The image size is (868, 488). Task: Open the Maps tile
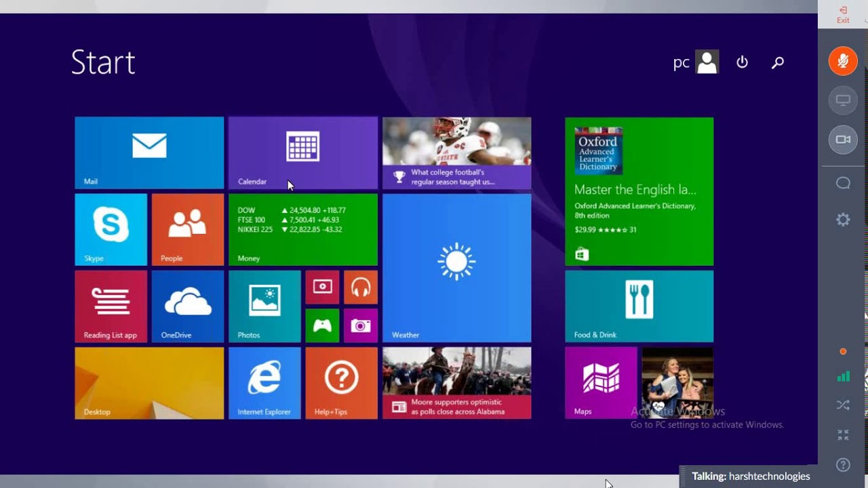601,383
